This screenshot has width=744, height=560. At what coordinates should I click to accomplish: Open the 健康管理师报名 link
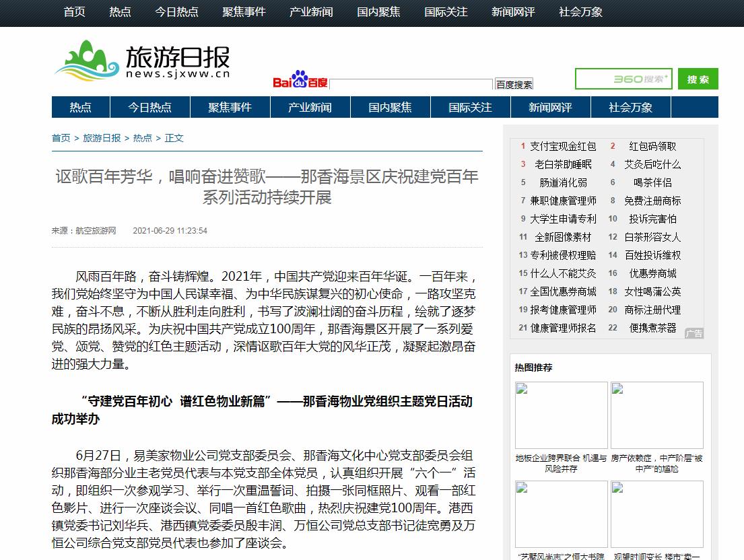coord(564,328)
